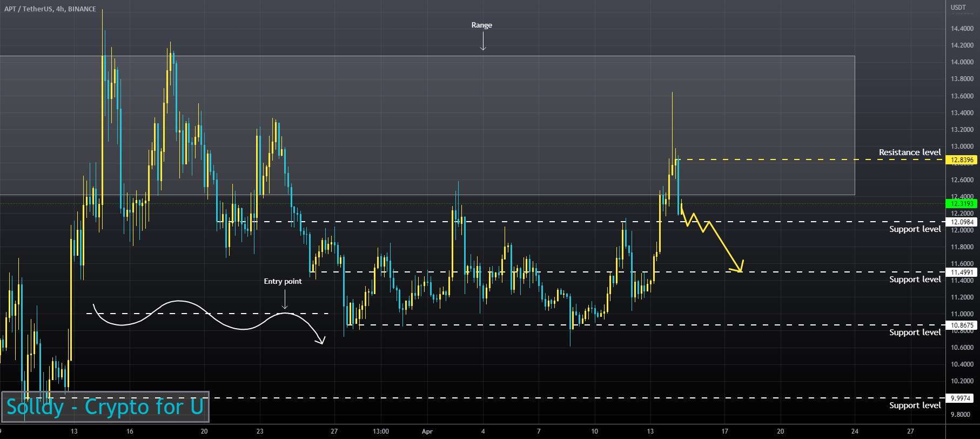The height and width of the screenshot is (439, 980).
Task: Click the 13.6000 price axis tick
Action: point(962,96)
